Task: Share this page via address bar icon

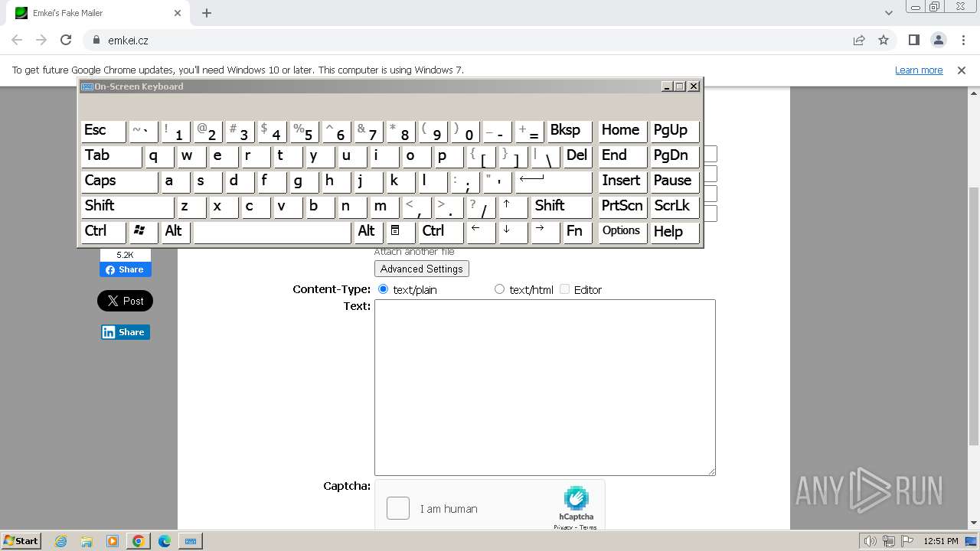Action: [x=859, y=40]
